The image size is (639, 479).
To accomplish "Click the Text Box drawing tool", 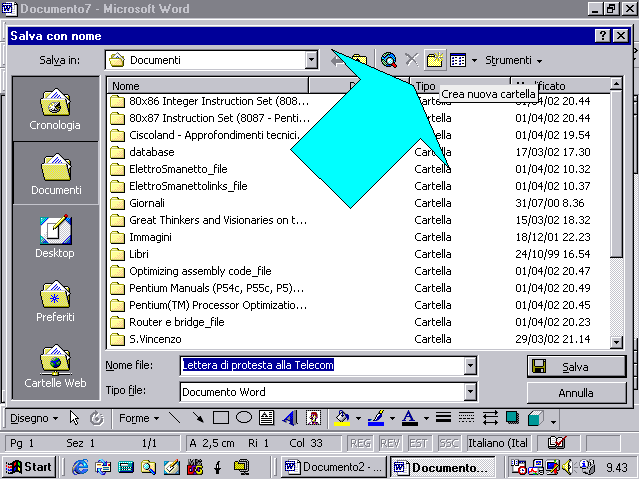I will (267, 418).
